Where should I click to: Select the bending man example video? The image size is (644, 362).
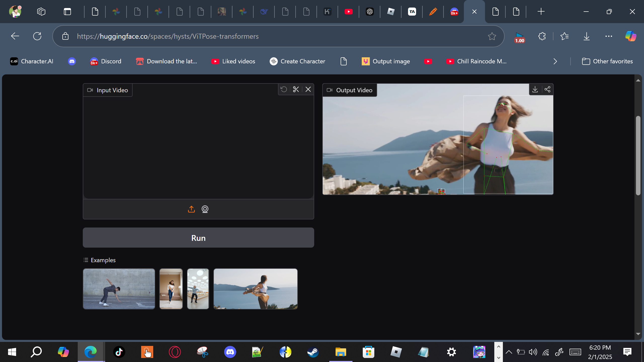(119, 289)
